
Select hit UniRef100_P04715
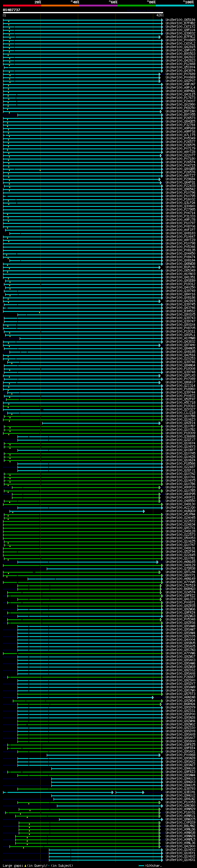[180, 165]
